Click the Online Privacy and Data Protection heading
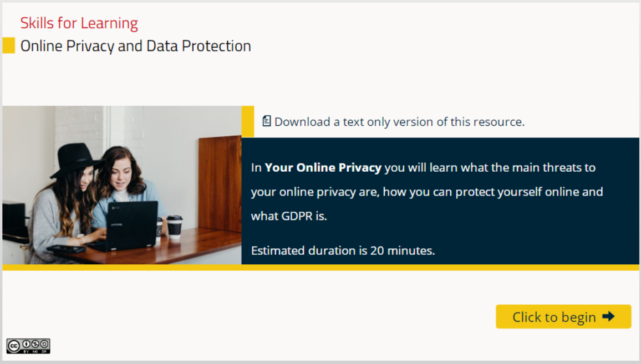641x364 pixels. pyautogui.click(x=136, y=46)
